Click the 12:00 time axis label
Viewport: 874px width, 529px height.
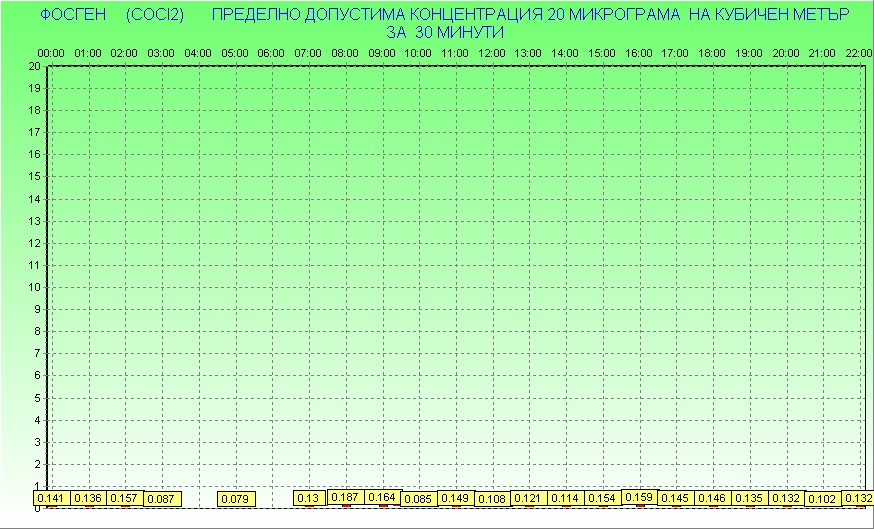coord(491,52)
